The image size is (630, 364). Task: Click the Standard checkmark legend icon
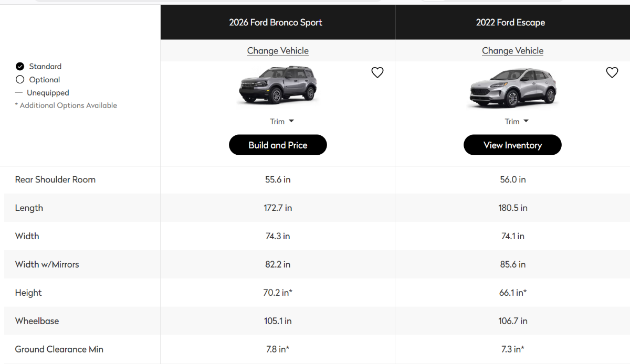[x=20, y=66]
